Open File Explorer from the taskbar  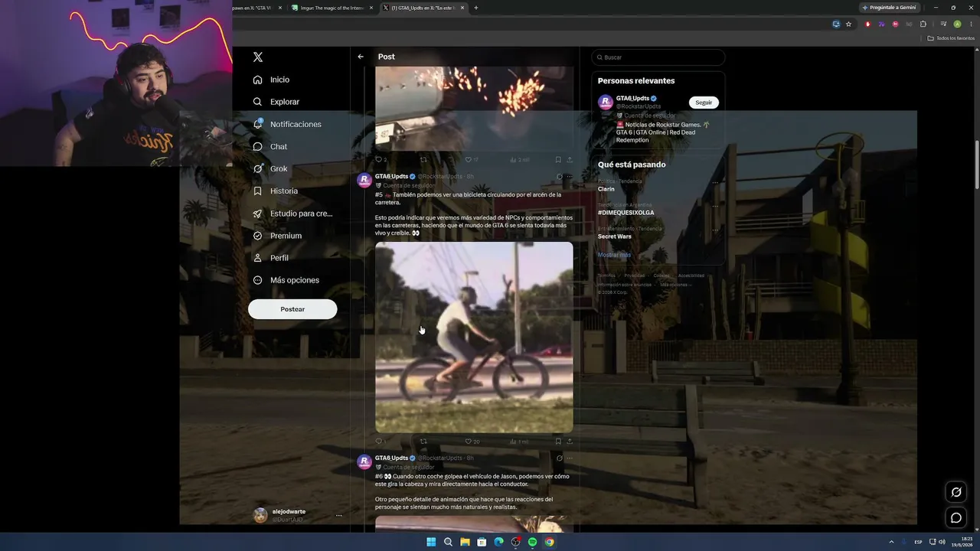tap(465, 542)
